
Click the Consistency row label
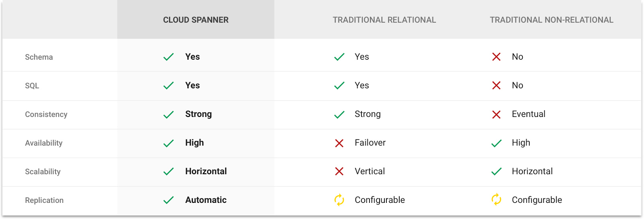tap(46, 115)
